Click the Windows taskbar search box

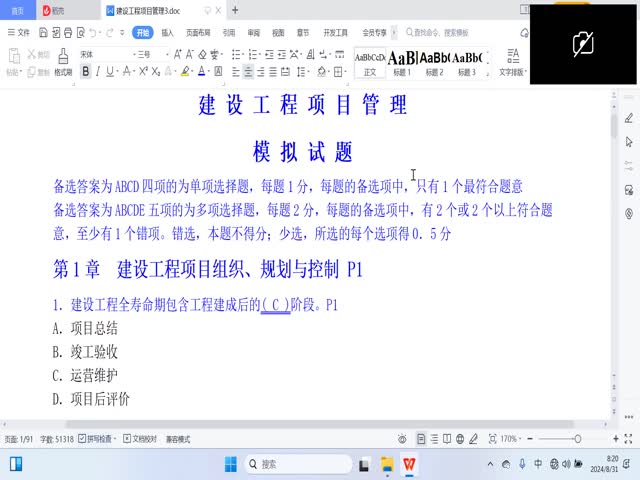[299, 464]
